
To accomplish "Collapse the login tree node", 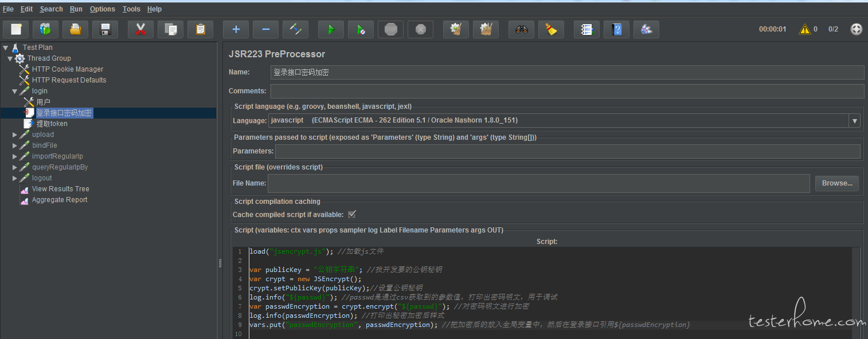I will click(15, 90).
